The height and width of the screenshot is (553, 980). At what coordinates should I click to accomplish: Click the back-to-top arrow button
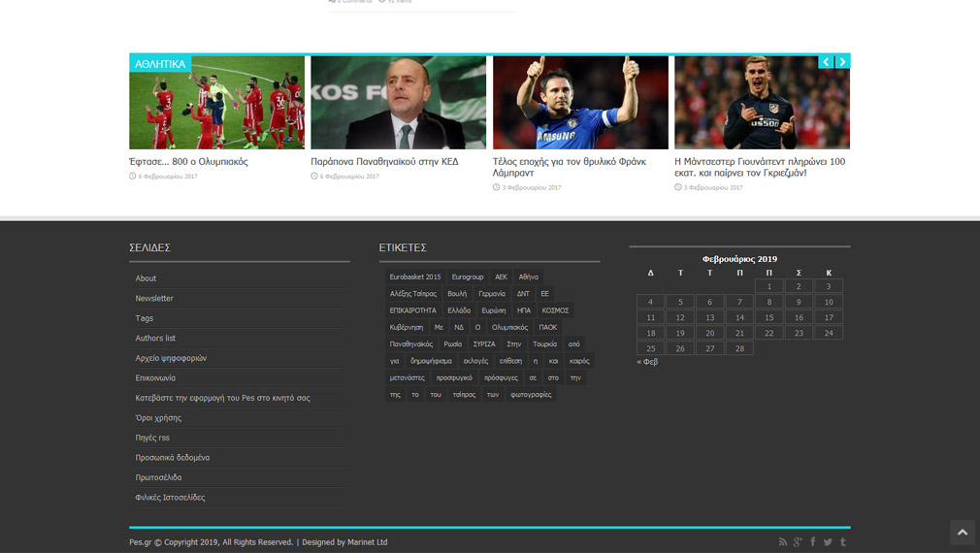(963, 533)
